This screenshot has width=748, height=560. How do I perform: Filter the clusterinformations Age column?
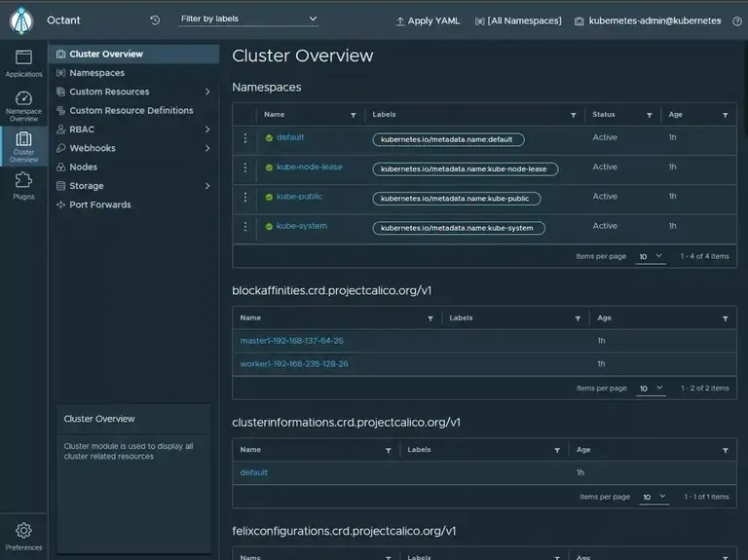click(x=725, y=450)
